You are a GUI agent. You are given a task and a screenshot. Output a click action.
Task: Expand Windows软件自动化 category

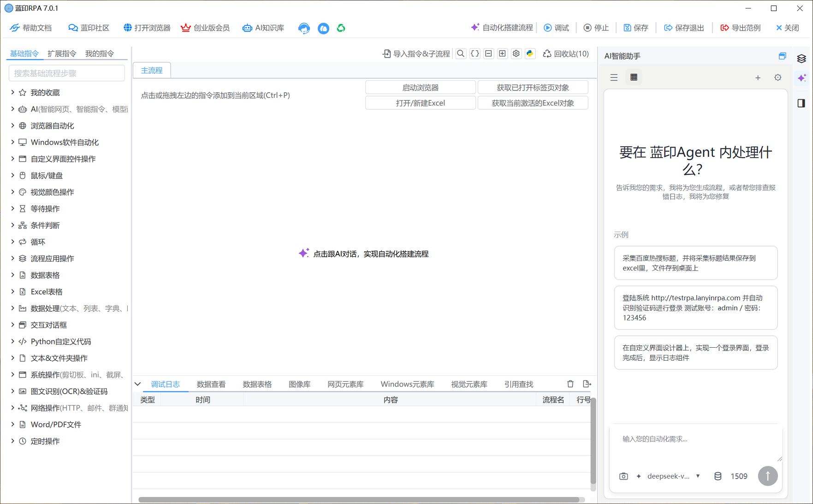[12, 142]
